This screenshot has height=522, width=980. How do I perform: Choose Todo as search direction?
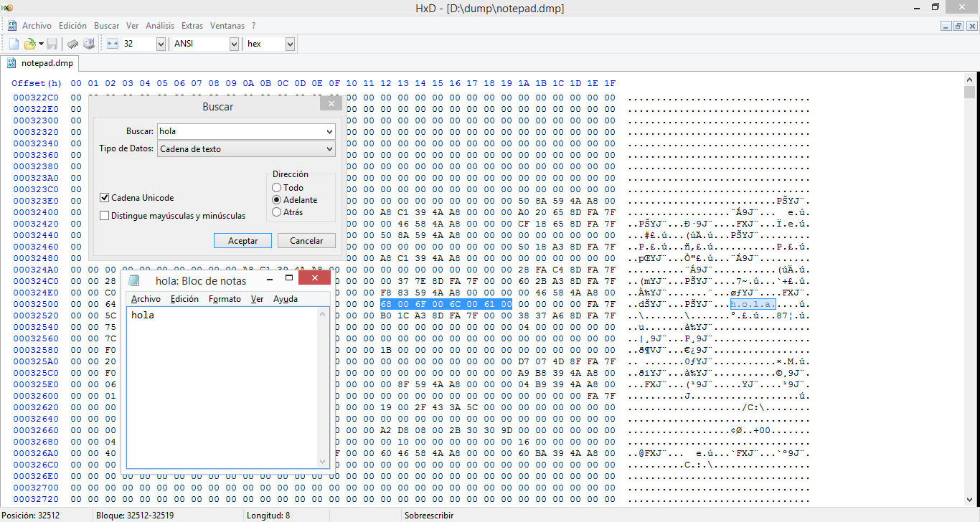[277, 188]
